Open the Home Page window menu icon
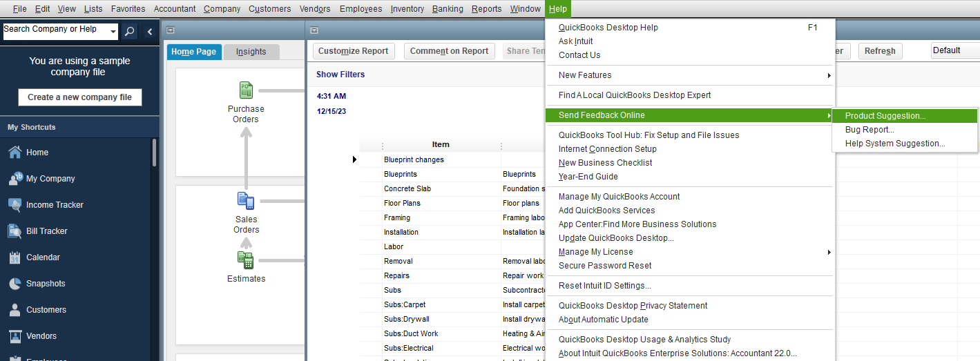 point(171,30)
